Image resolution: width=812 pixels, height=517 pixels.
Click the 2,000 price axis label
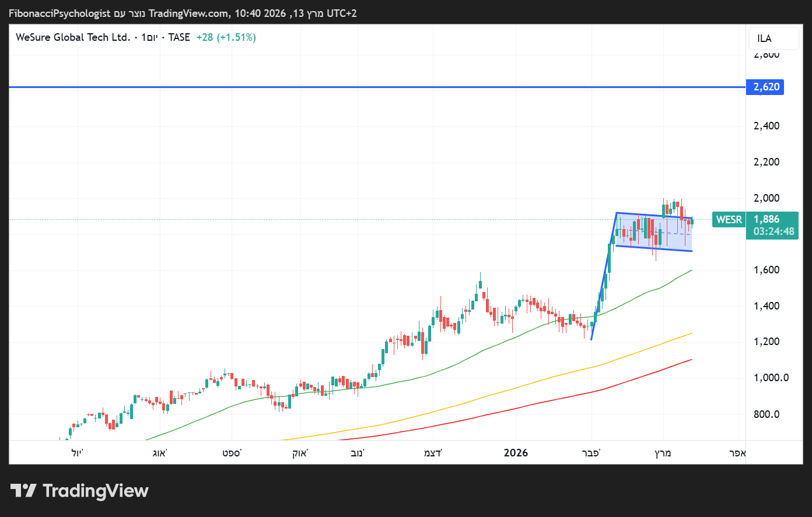(766, 198)
